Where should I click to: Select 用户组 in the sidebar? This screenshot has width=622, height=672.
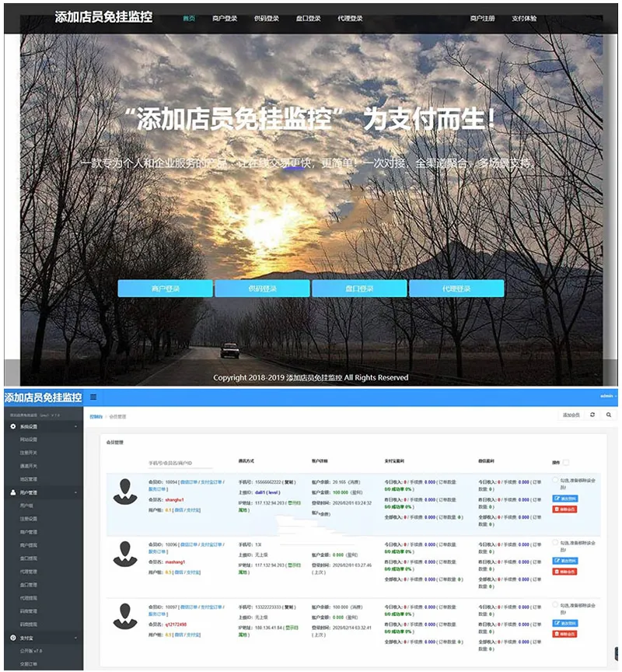click(26, 506)
